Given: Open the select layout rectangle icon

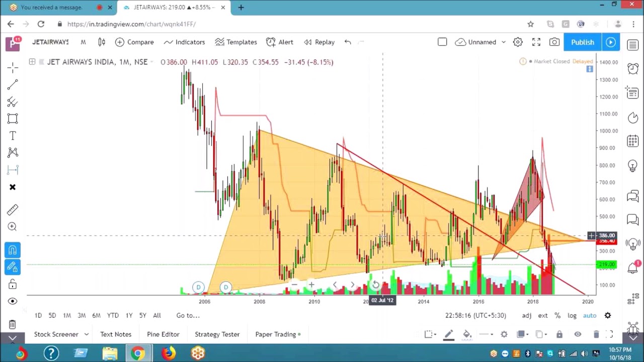Looking at the screenshot, I should [x=442, y=42].
